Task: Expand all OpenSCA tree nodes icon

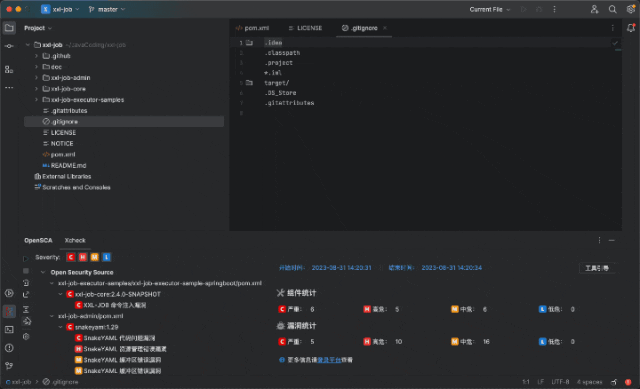Action: coord(26,309)
